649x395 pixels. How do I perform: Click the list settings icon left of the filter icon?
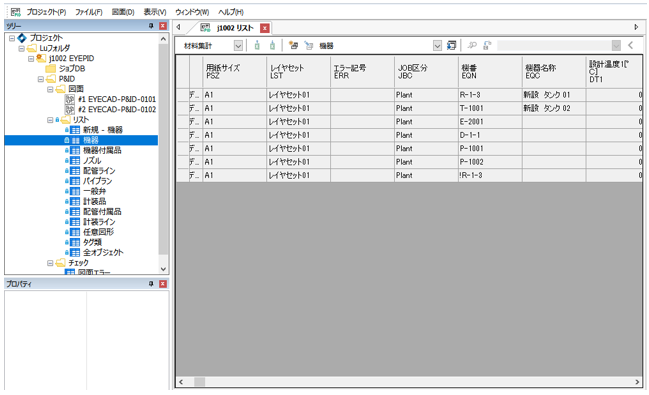coord(293,45)
